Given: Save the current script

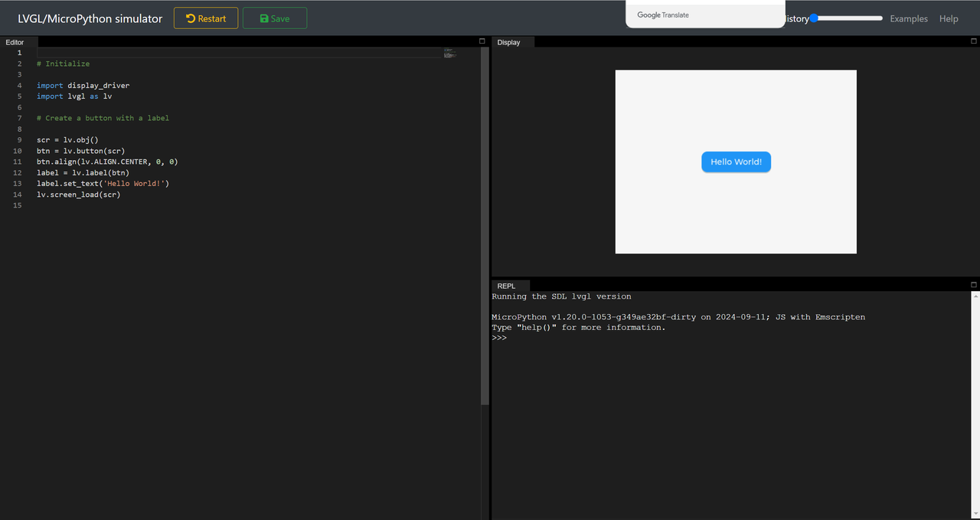Looking at the screenshot, I should 274,18.
